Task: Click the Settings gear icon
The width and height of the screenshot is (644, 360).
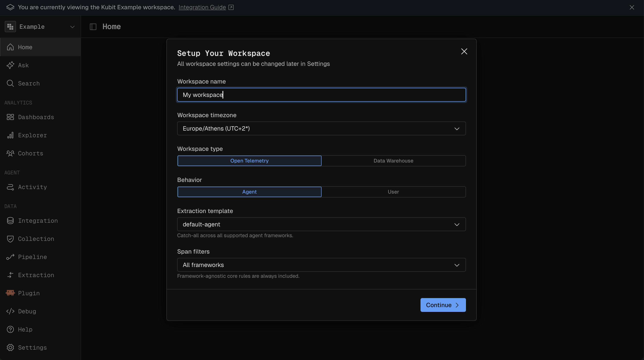Action: point(10,347)
